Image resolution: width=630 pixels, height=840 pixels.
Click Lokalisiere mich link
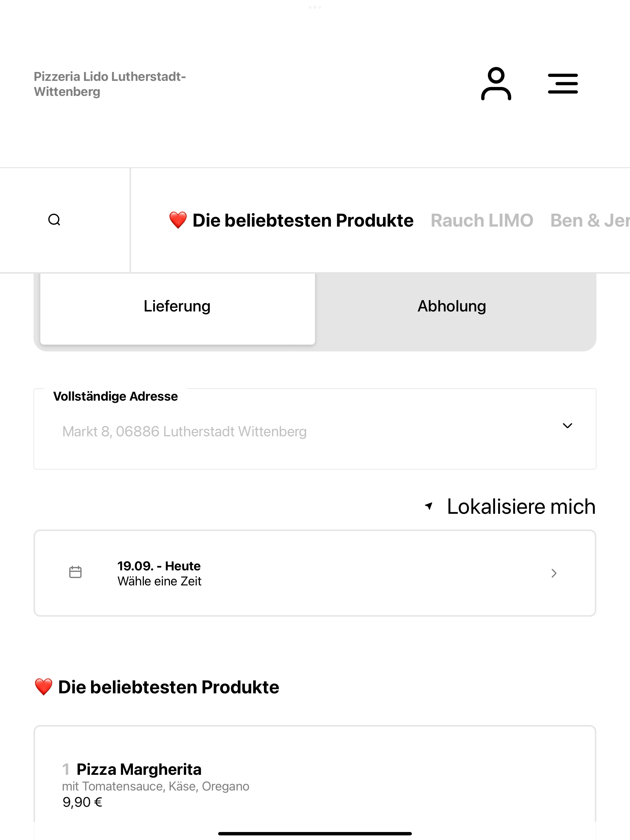521,507
